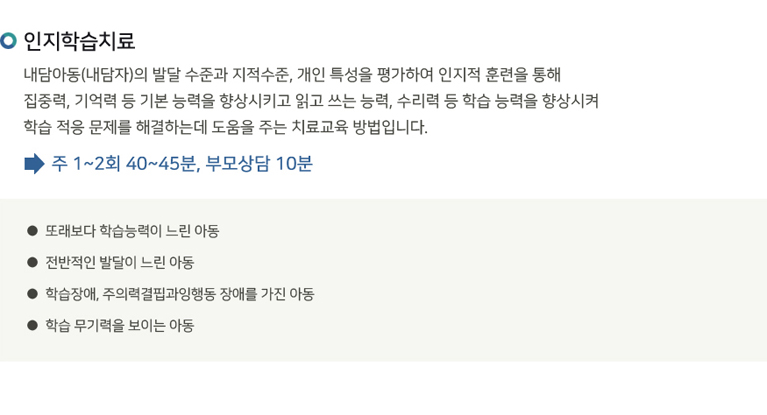Click the 전반적인 발달이 느린 아동 item
Viewport: 767px width, 415px height.
click(x=120, y=262)
